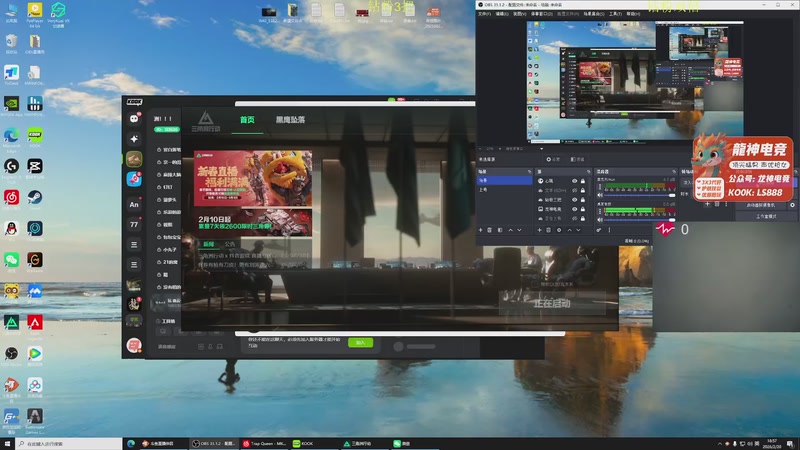Open the OBS Studio desktop shortcut

tap(11, 355)
